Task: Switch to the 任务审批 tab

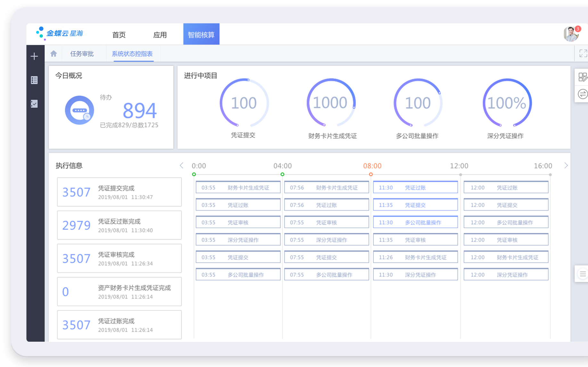Action: pyautogui.click(x=82, y=54)
